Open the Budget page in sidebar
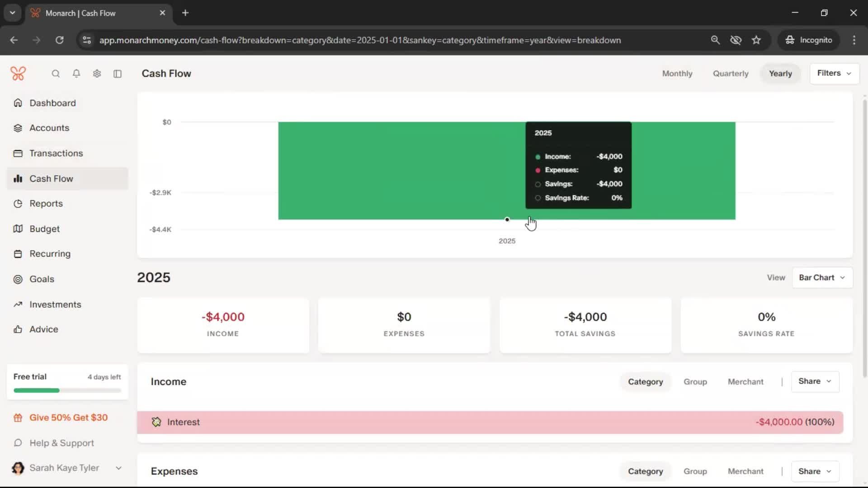Image resolution: width=868 pixels, height=488 pixels. tap(44, 229)
